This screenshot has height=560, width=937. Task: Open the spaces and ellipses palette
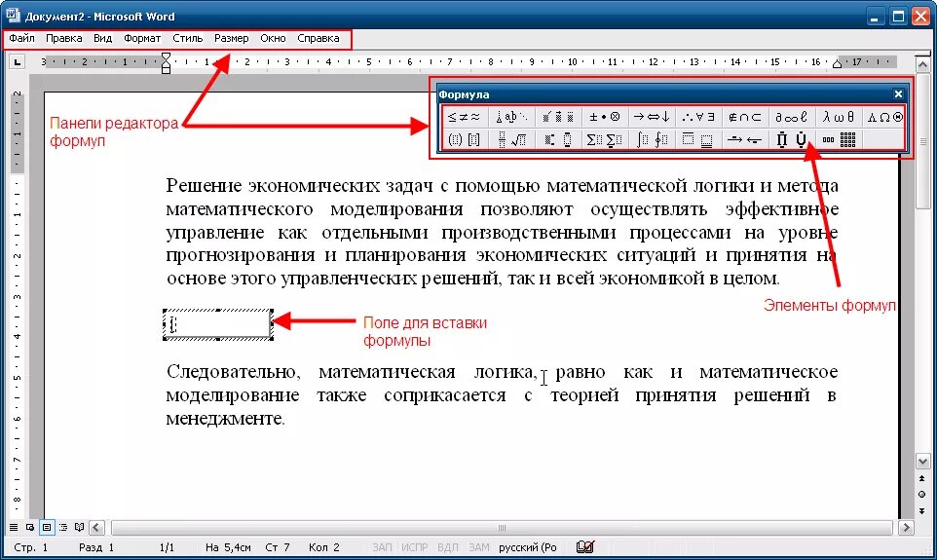coord(511,117)
